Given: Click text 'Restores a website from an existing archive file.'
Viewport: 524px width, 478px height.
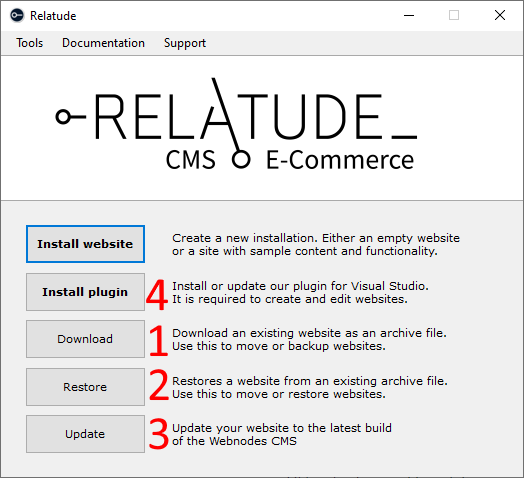Looking at the screenshot, I should coord(310,381).
